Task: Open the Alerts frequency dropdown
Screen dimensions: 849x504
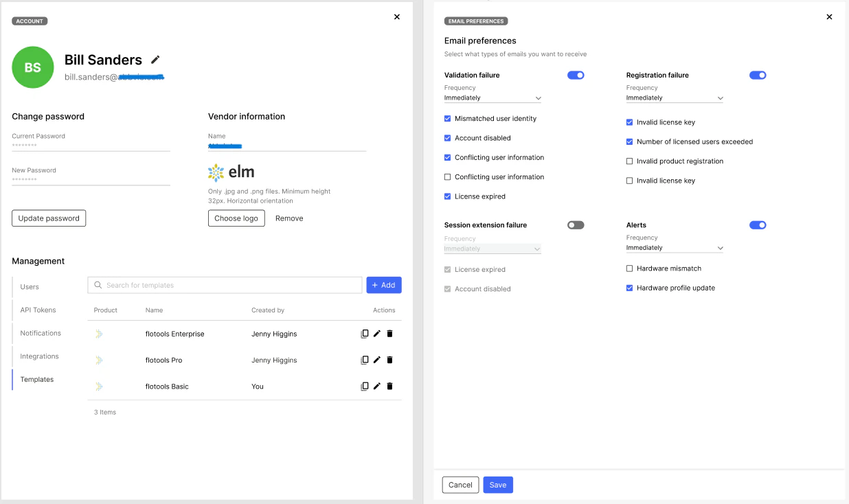Action: tap(674, 247)
